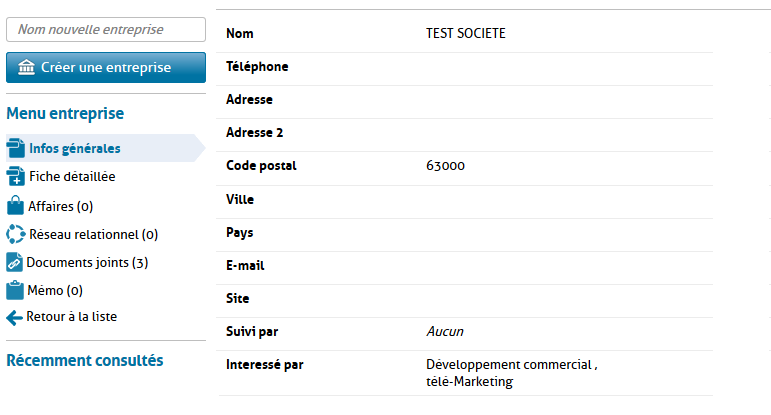Click the Réseau relationnel circular icon
The width and height of the screenshot is (771, 415).
coord(15,234)
